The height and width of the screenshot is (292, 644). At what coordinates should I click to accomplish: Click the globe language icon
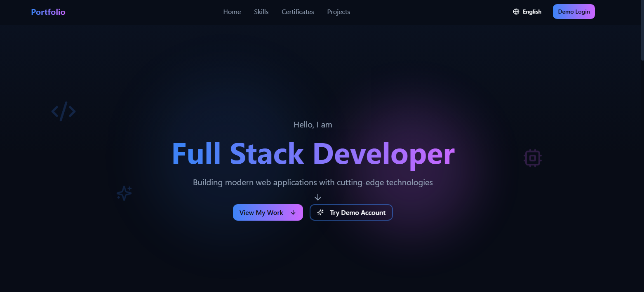[516, 12]
